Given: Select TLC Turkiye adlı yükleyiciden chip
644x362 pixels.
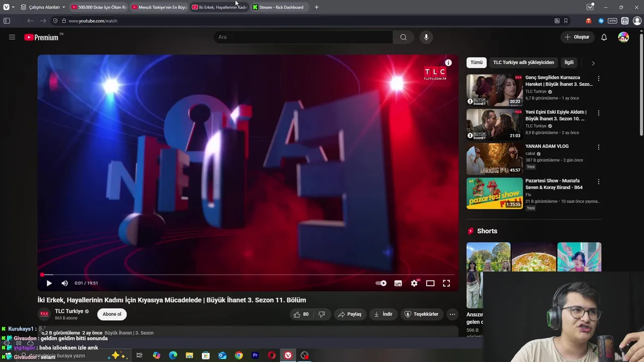Looking at the screenshot, I should pyautogui.click(x=523, y=62).
